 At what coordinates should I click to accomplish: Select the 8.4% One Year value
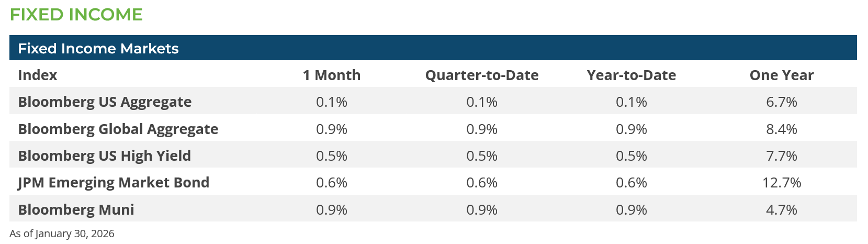[782, 129]
